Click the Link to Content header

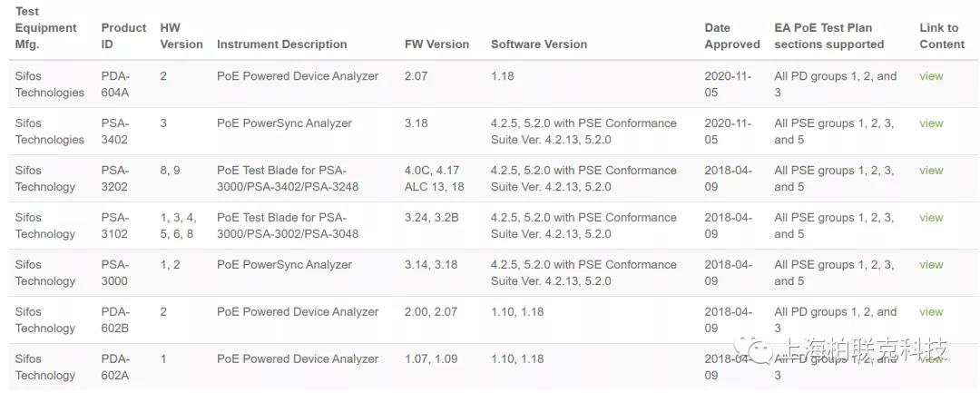tap(942, 36)
